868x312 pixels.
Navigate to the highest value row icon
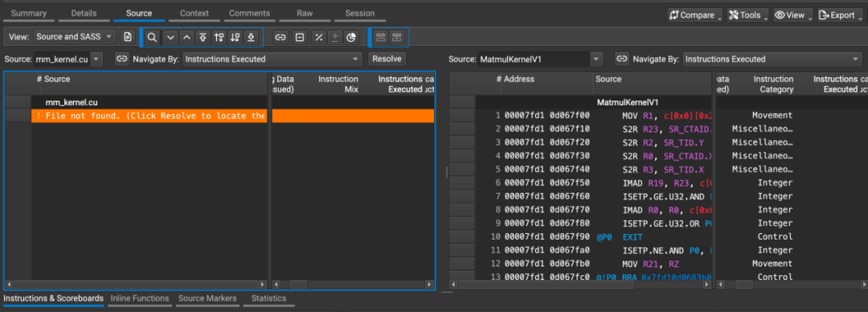point(203,37)
